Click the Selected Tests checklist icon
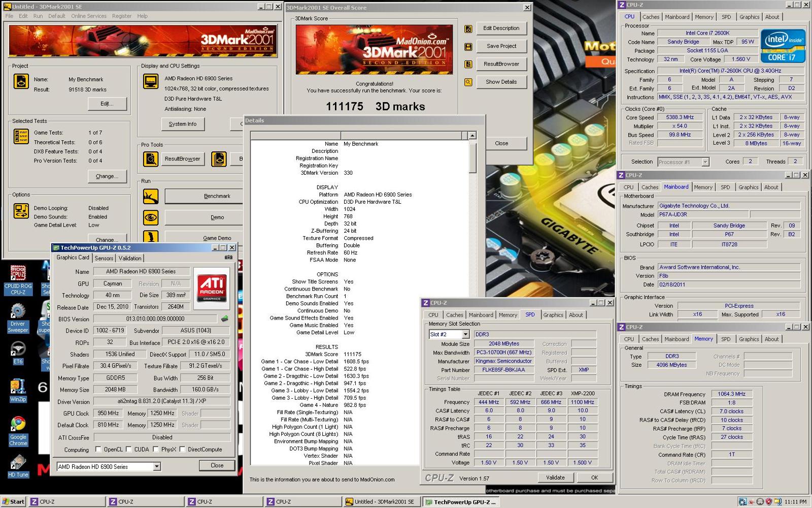 [x=21, y=136]
